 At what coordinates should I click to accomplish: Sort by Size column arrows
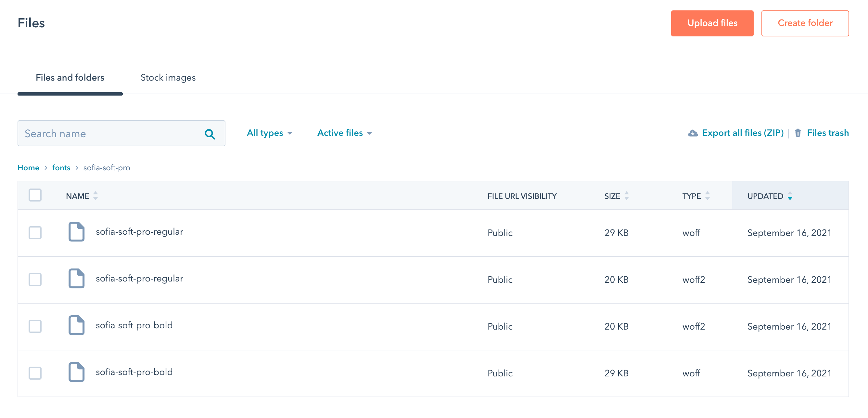click(626, 196)
